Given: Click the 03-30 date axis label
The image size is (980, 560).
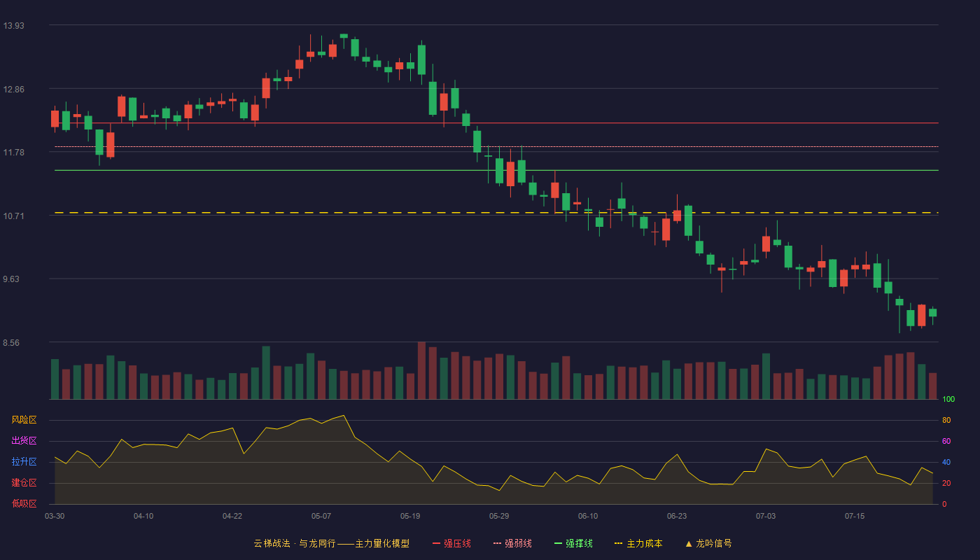Looking at the screenshot, I should click(55, 516).
